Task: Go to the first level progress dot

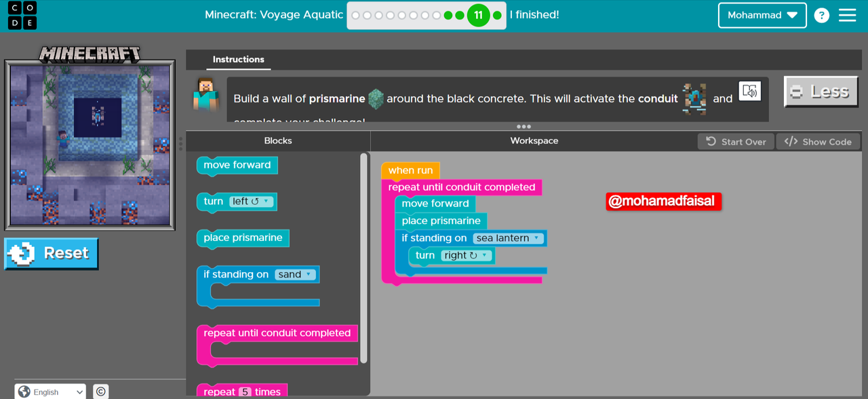Action: [x=356, y=15]
